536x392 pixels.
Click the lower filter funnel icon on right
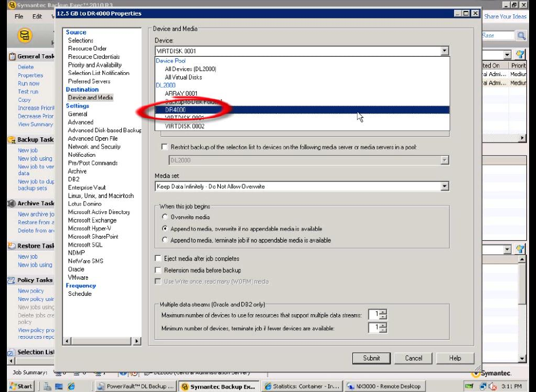tap(520, 250)
